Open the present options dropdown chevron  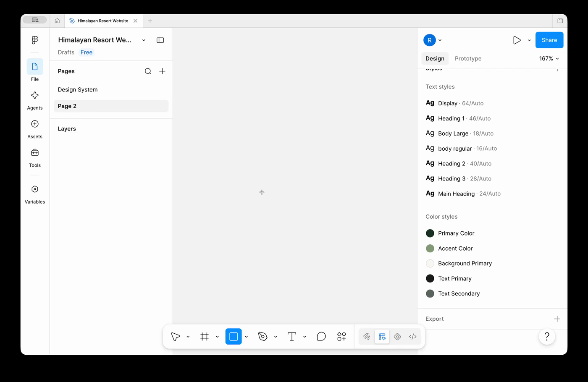529,40
